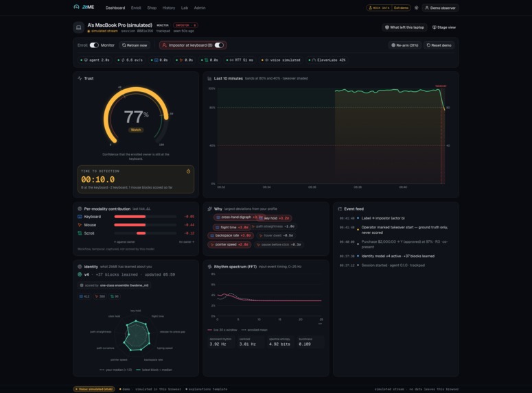Click the laptop device icon

78,27
